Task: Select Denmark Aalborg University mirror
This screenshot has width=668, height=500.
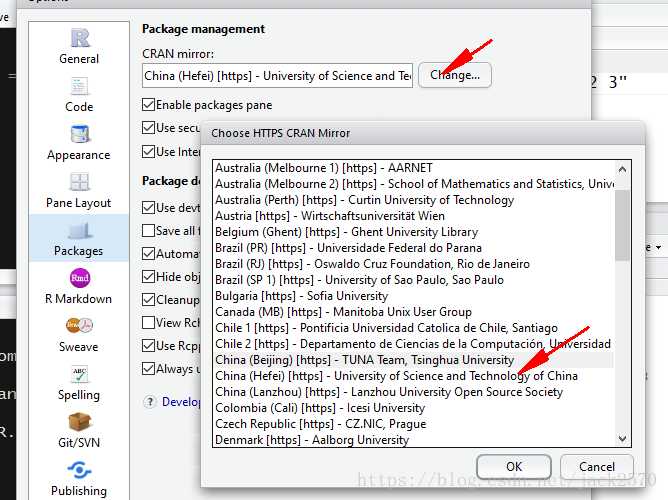Action: [414, 440]
